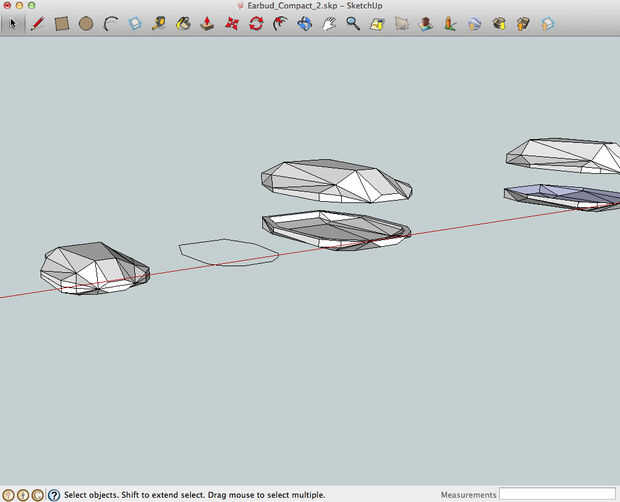Choose the Push/Pull tool
Viewport: 620px width, 502px height.
(x=207, y=23)
